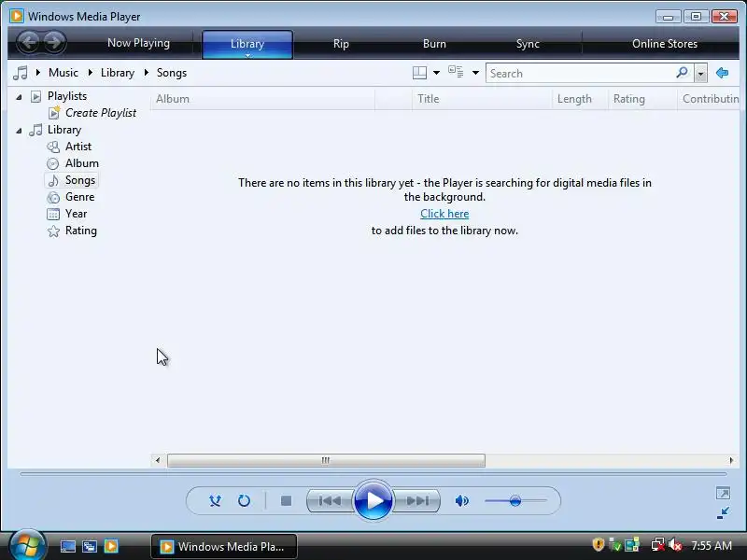Click the muted volume tray icon

coord(675,545)
